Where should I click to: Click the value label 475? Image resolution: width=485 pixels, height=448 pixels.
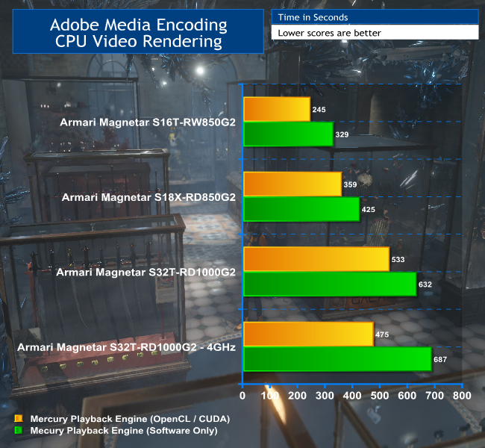tap(382, 335)
